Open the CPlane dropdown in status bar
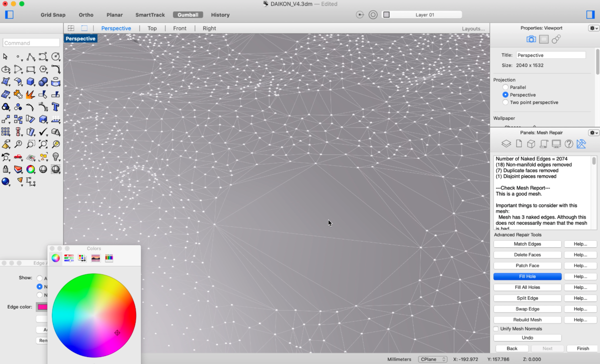 pyautogui.click(x=432, y=360)
